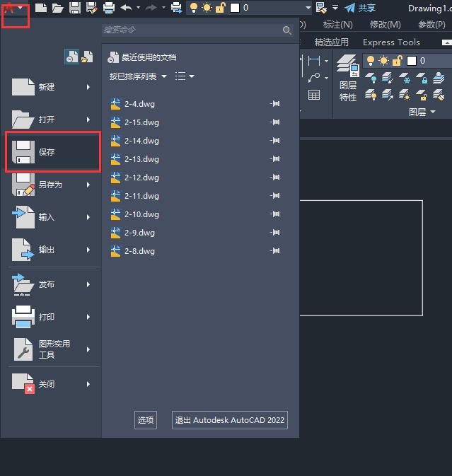
Task: Open the undo history dropdown arrow
Action: coord(139,7)
